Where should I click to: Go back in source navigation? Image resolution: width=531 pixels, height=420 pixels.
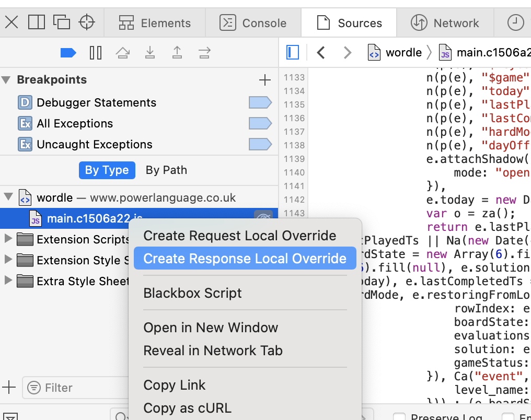click(x=321, y=53)
